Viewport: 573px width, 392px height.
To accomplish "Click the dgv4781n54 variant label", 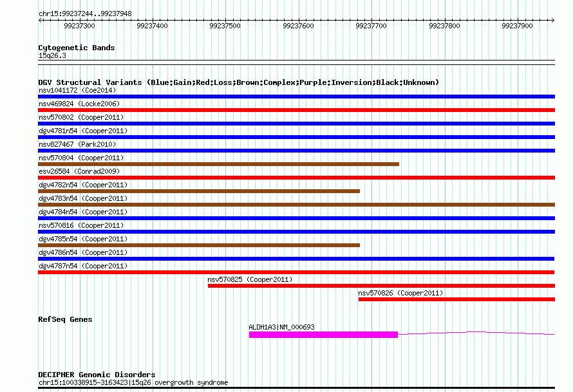I will (82, 131).
